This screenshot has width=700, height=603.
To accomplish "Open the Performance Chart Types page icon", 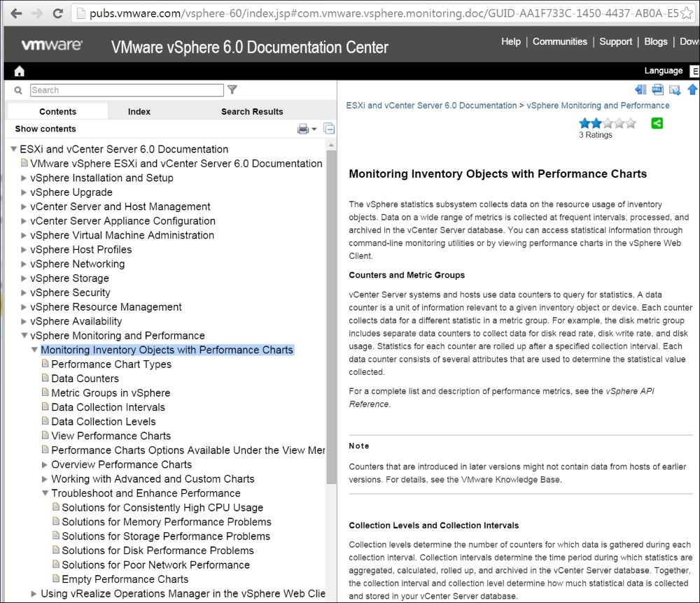I will (45, 364).
